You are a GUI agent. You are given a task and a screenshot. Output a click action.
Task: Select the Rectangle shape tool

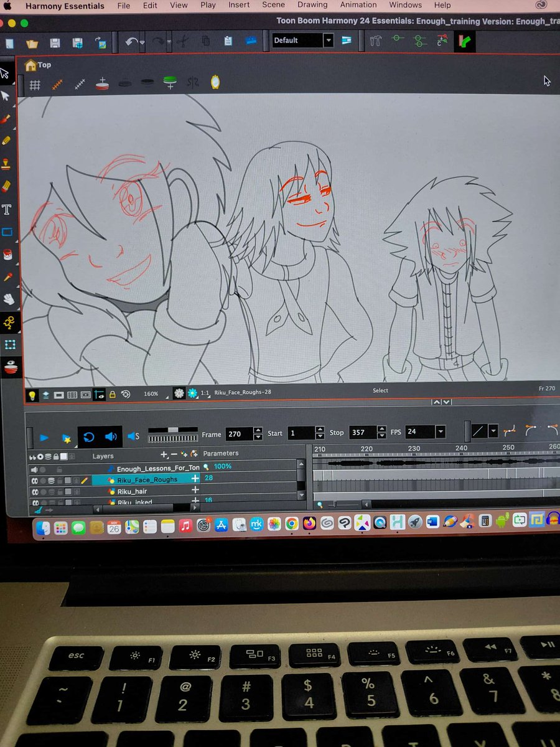pyautogui.click(x=7, y=232)
